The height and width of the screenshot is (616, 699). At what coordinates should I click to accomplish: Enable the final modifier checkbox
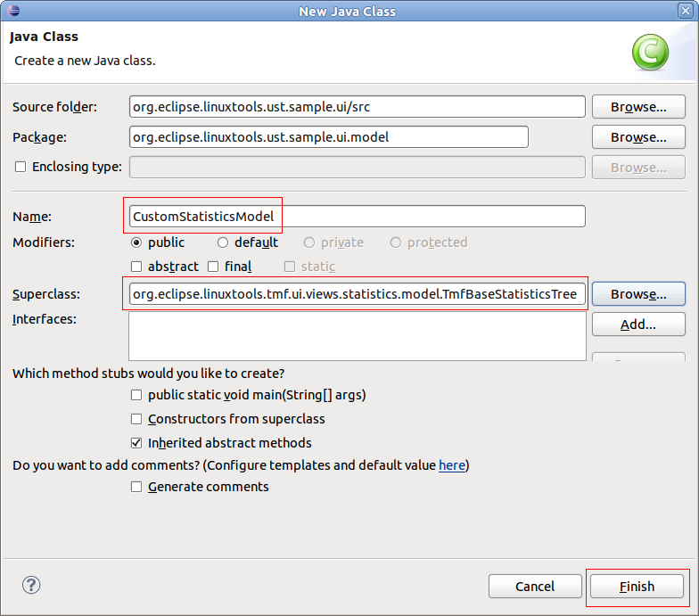[213, 267]
